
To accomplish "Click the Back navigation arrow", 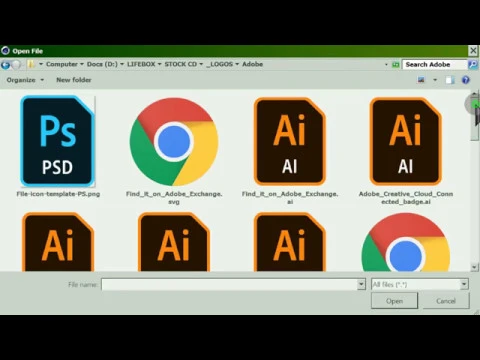I will [5, 64].
